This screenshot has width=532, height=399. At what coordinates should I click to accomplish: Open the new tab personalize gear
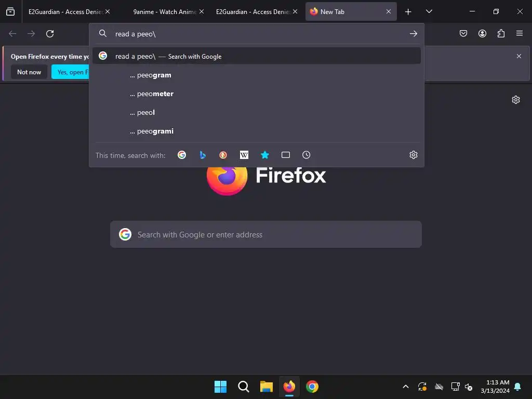click(516, 100)
